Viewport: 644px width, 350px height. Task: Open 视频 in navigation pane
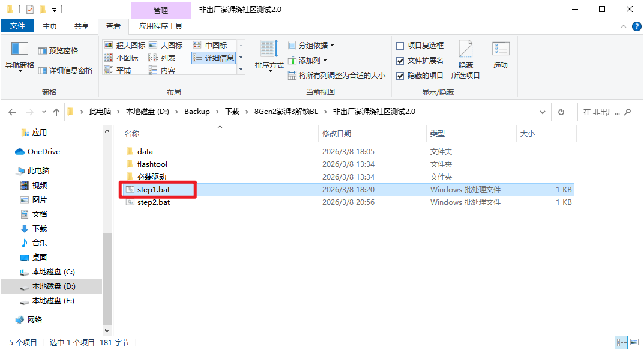(x=34, y=186)
